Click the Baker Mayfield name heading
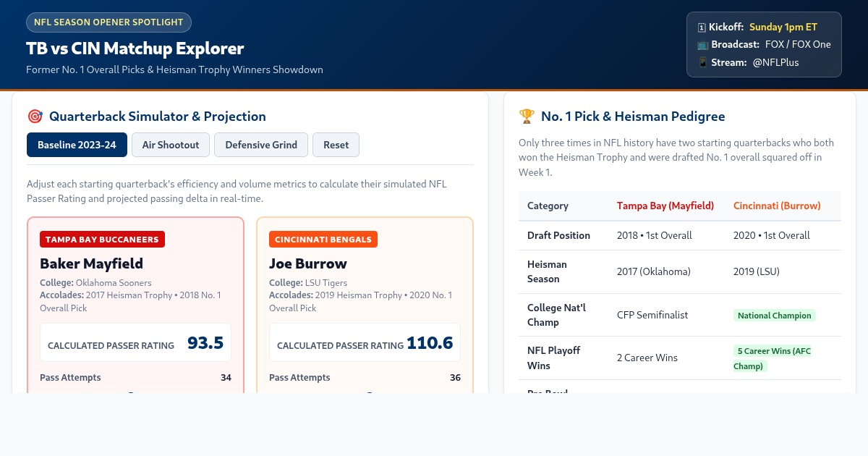The height and width of the screenshot is (456, 868). pyautogui.click(x=91, y=263)
